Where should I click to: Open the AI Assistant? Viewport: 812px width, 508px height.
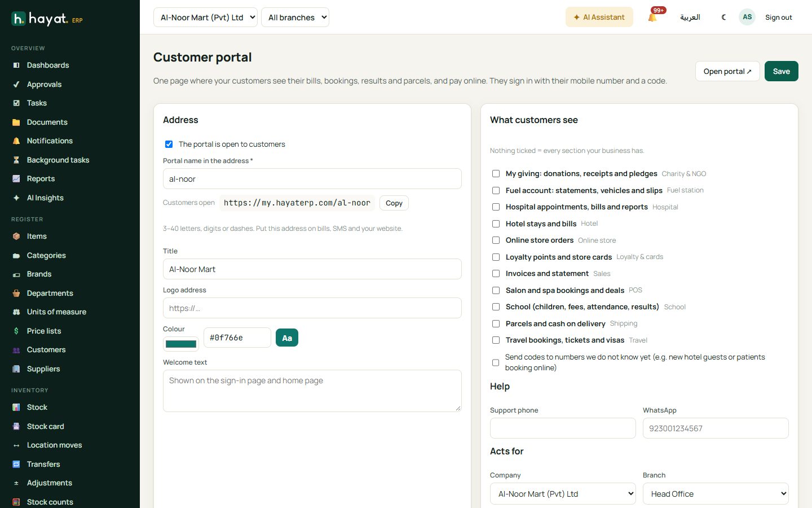click(599, 17)
